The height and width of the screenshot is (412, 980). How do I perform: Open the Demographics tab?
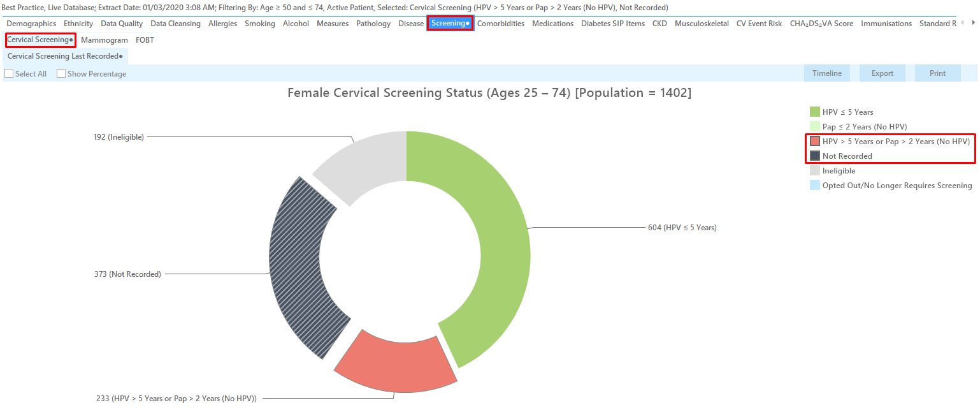pos(31,24)
